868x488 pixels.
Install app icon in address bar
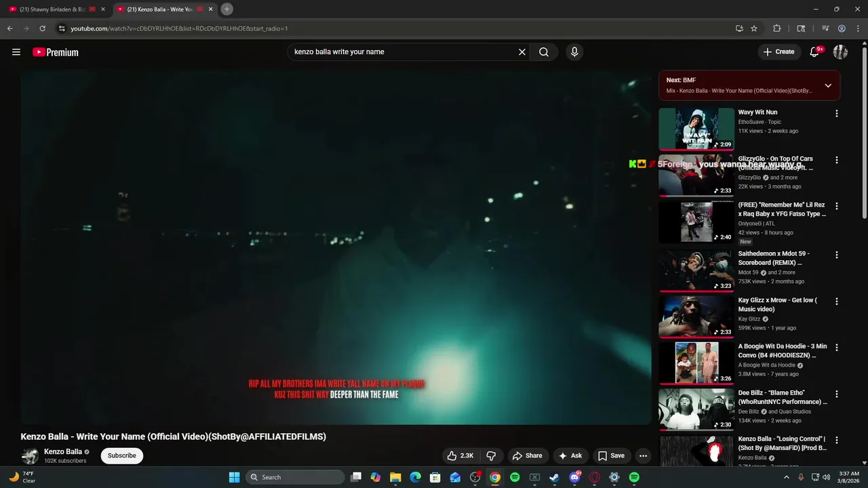[x=739, y=28]
